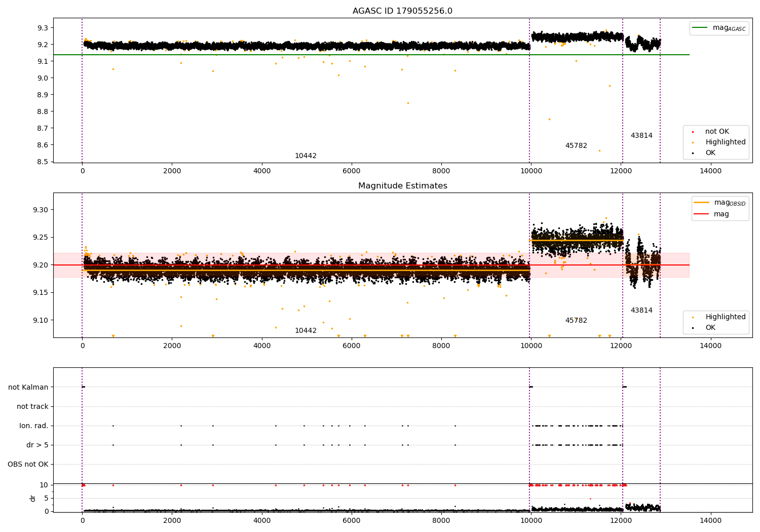This screenshot has height=532, width=760.
Task: Click the title 'AGASC ID 179055256.0'
Action: tap(402, 11)
